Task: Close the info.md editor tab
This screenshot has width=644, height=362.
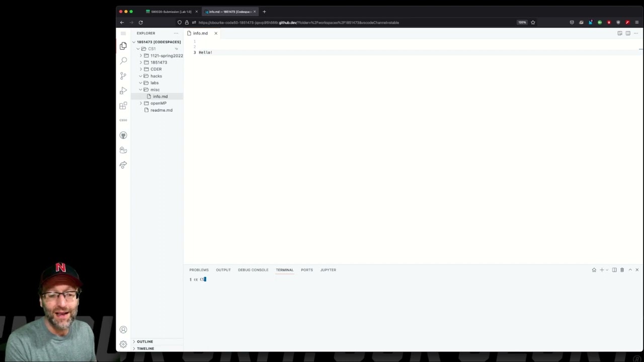Action: click(x=216, y=33)
